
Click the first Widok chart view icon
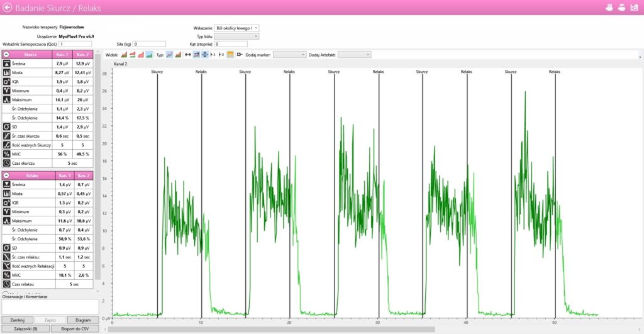click(124, 55)
